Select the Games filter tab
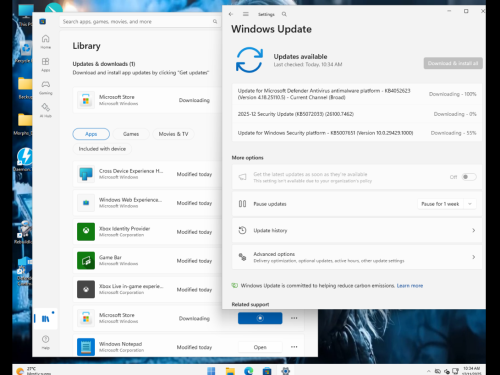 131,134
